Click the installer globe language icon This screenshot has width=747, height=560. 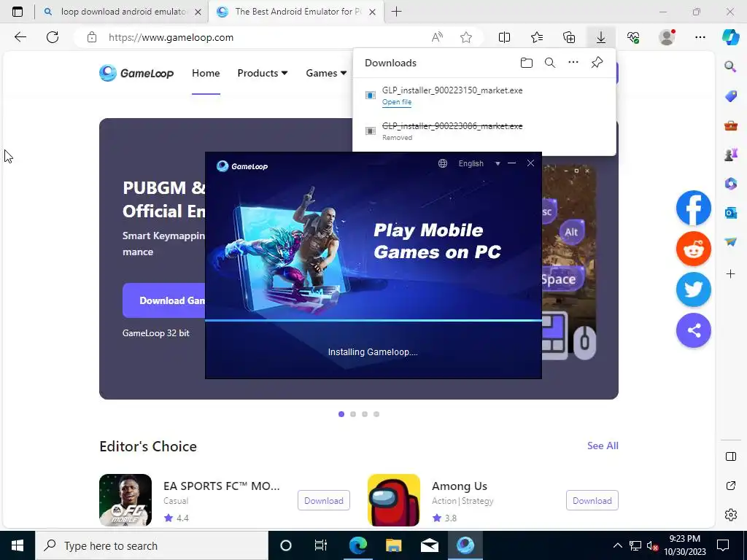[x=443, y=163]
